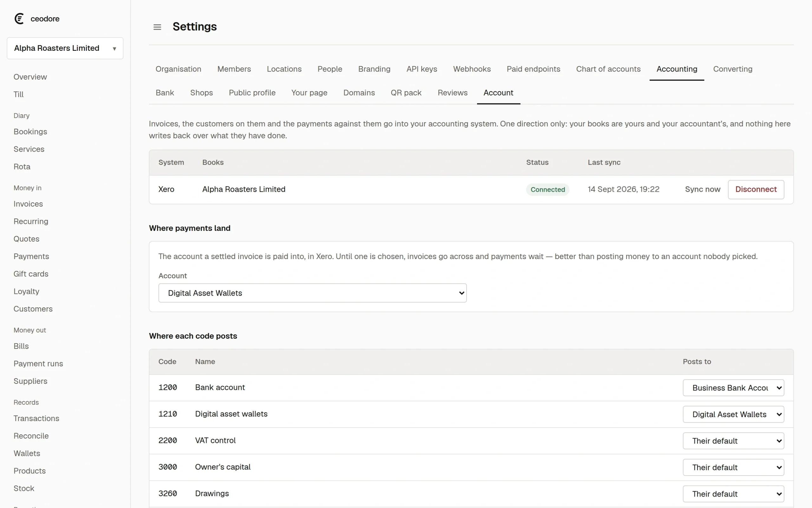Open Posts to dropdown for 3260 Drawings

pyautogui.click(x=733, y=494)
